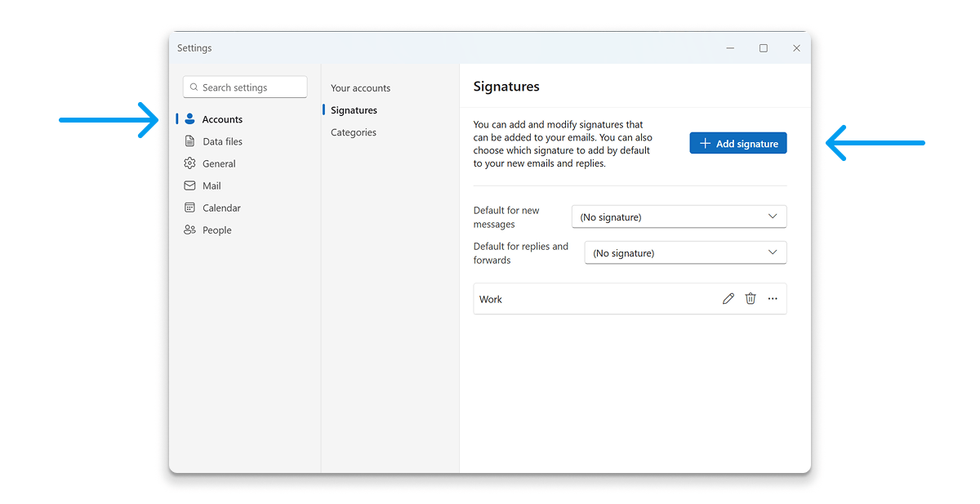
Task: Maximize the Settings window
Action: (x=764, y=48)
